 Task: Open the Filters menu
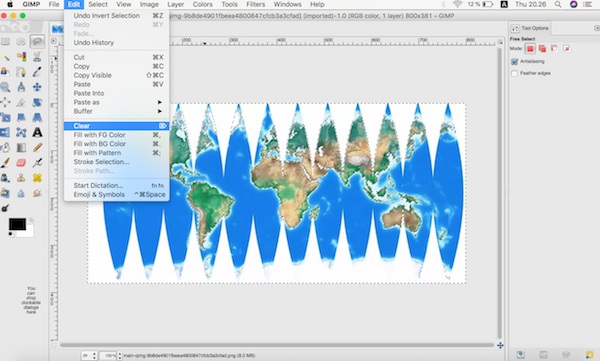pyautogui.click(x=256, y=5)
